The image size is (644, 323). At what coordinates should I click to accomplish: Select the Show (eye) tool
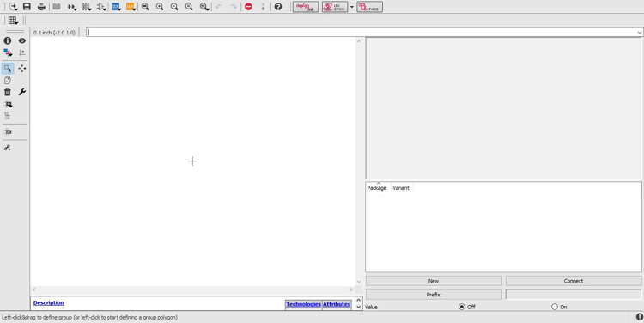point(22,40)
